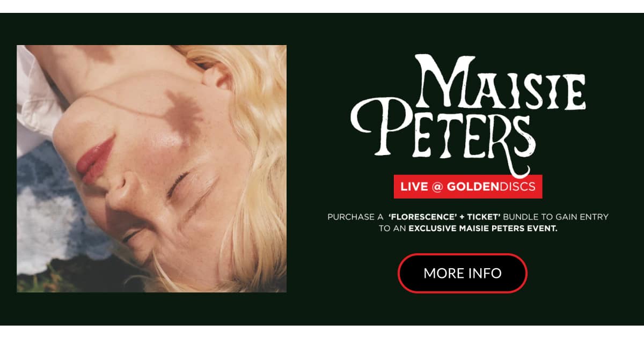Click the @ symbol in the red badge
The width and height of the screenshot is (644, 338).
[437, 187]
